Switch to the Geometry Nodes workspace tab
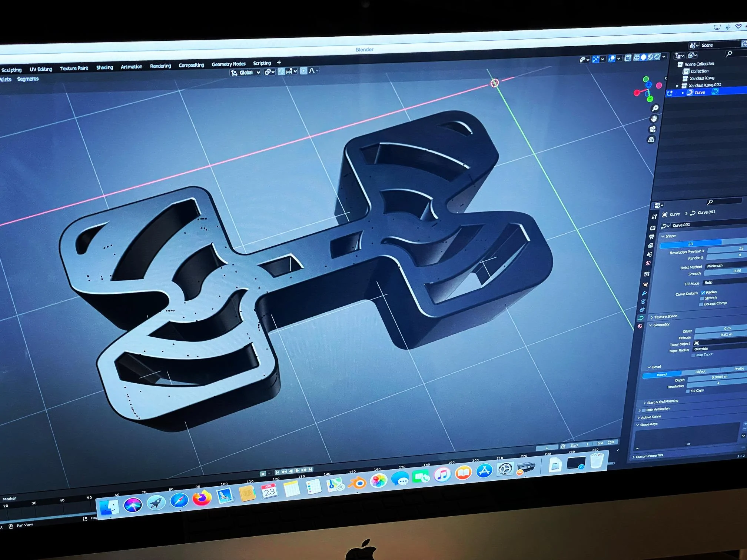Viewport: 747px width, 560px height. click(x=229, y=64)
